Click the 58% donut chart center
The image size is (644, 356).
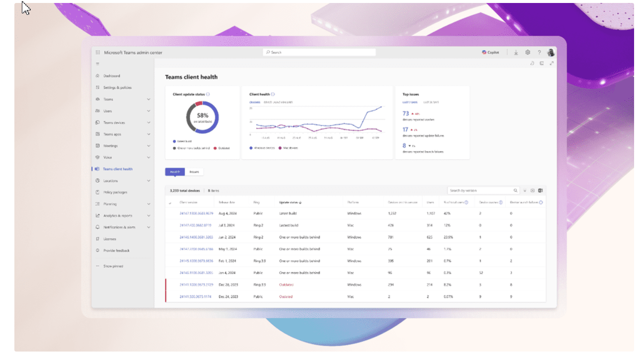tap(202, 117)
